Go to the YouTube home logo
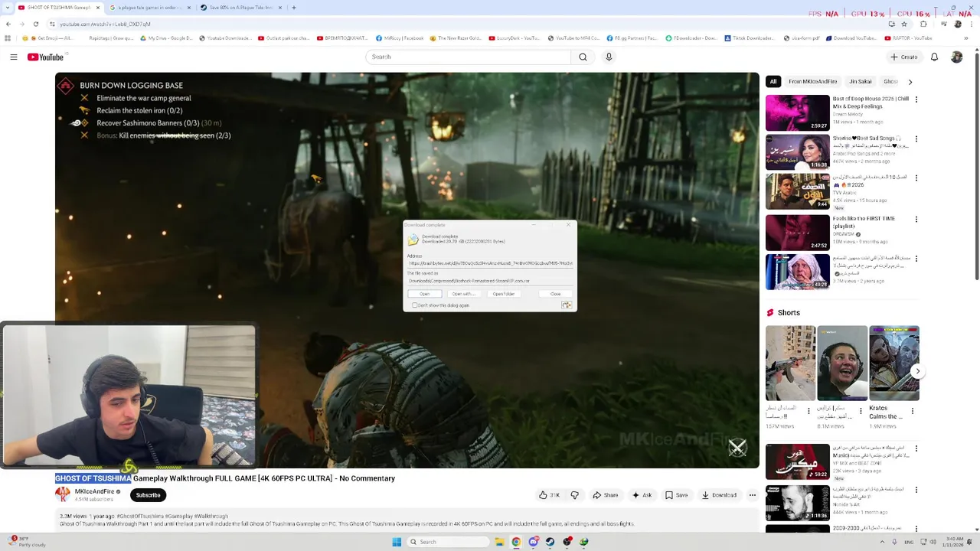The width and height of the screenshot is (980, 551). (45, 57)
